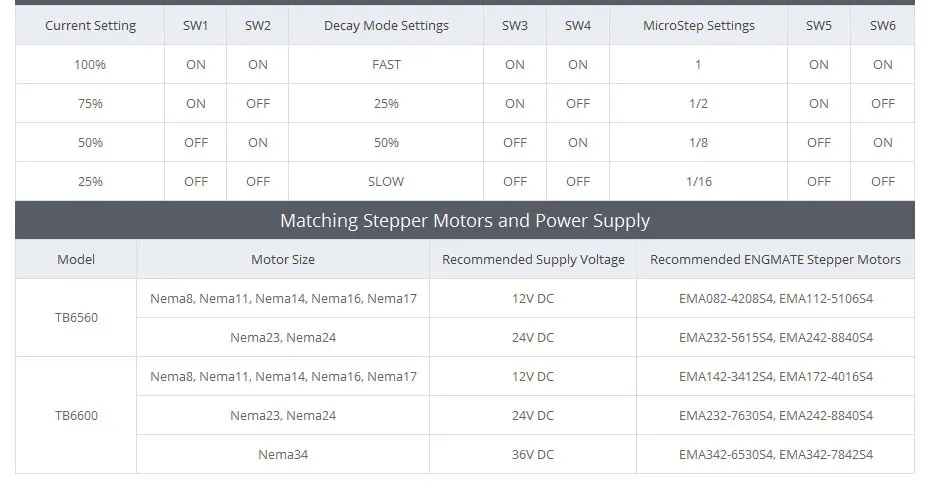Image resolution: width=930 pixels, height=500 pixels.
Task: Select the FAST decay mode cell
Action: [386, 64]
